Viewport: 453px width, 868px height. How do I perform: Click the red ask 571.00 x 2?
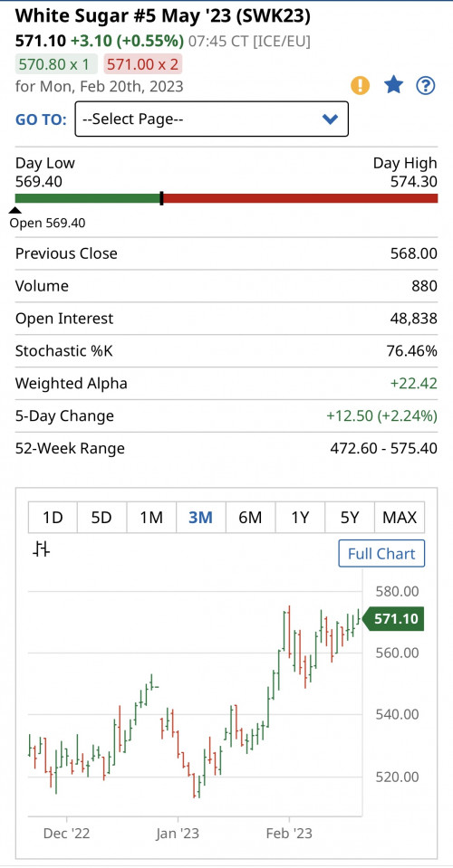coord(143,64)
